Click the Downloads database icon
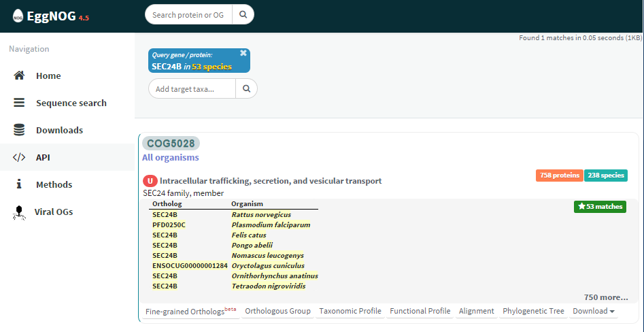Viewport: 644px width, 332px height. tap(19, 130)
